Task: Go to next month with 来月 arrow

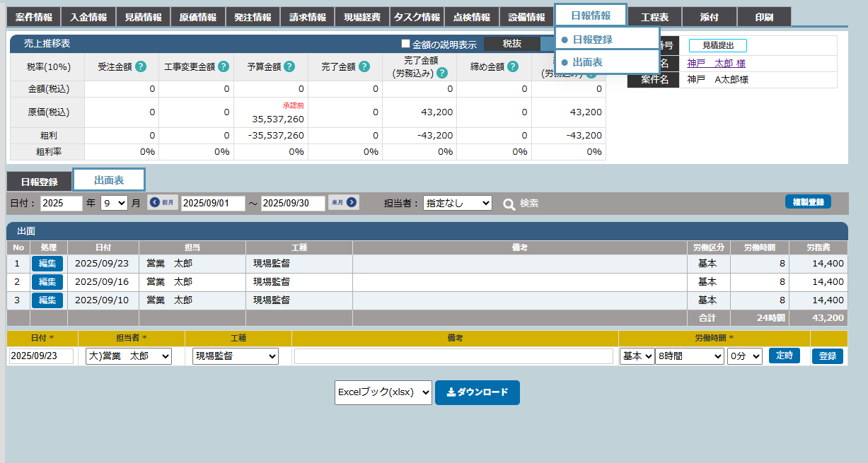Action: pos(343,203)
